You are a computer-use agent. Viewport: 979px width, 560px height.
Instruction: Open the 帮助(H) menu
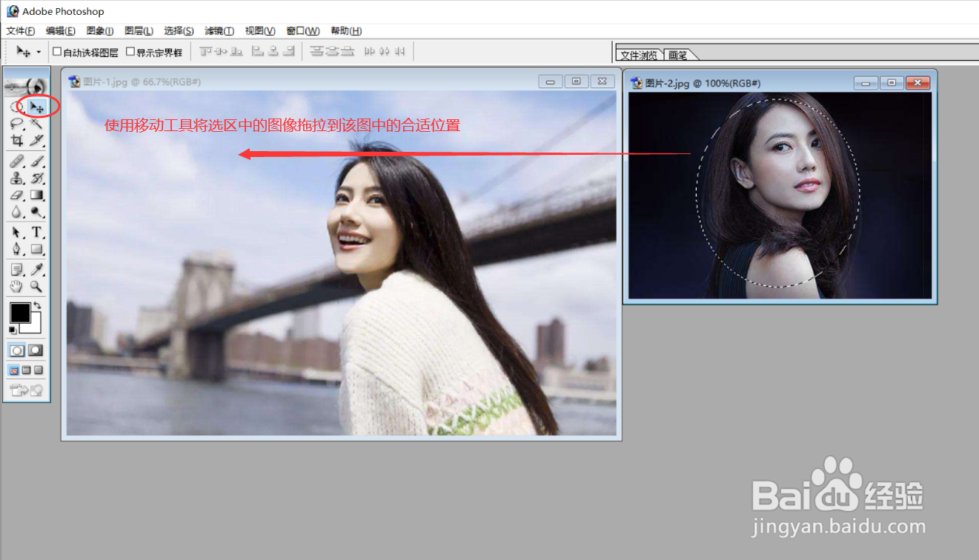[x=346, y=30]
